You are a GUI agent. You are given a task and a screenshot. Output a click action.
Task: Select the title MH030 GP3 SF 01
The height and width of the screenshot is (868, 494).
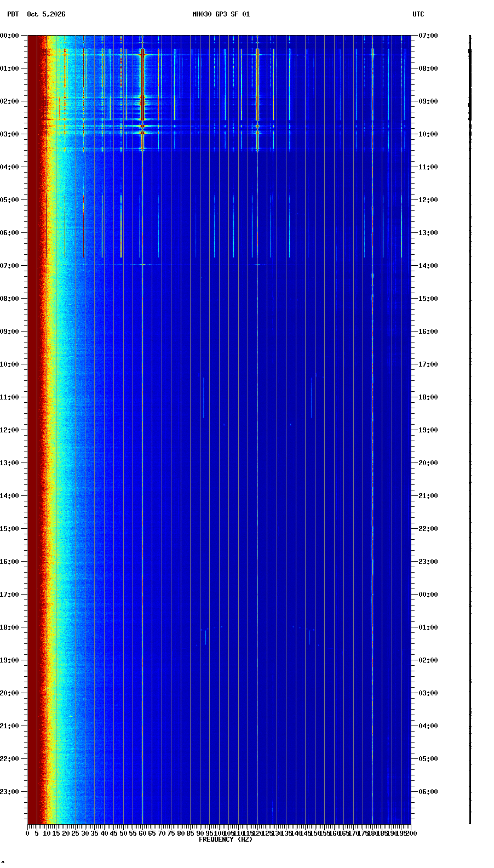(x=221, y=14)
